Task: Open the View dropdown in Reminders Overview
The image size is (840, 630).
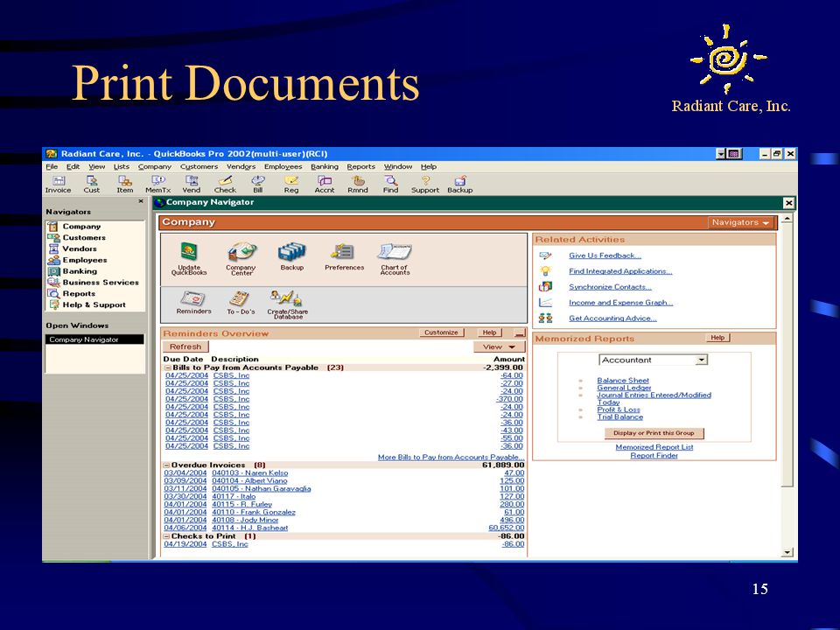Action: pos(499,347)
